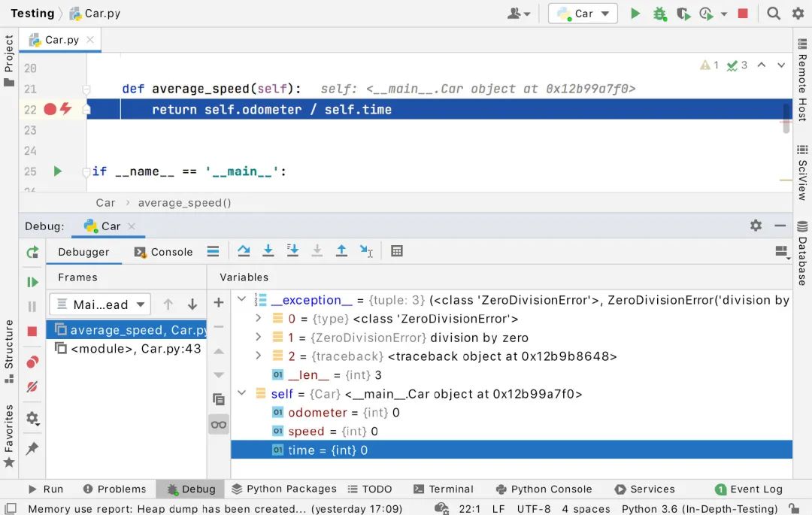The image size is (812, 515).
Task: Click the Step Into icon
Action: pyautogui.click(x=268, y=251)
